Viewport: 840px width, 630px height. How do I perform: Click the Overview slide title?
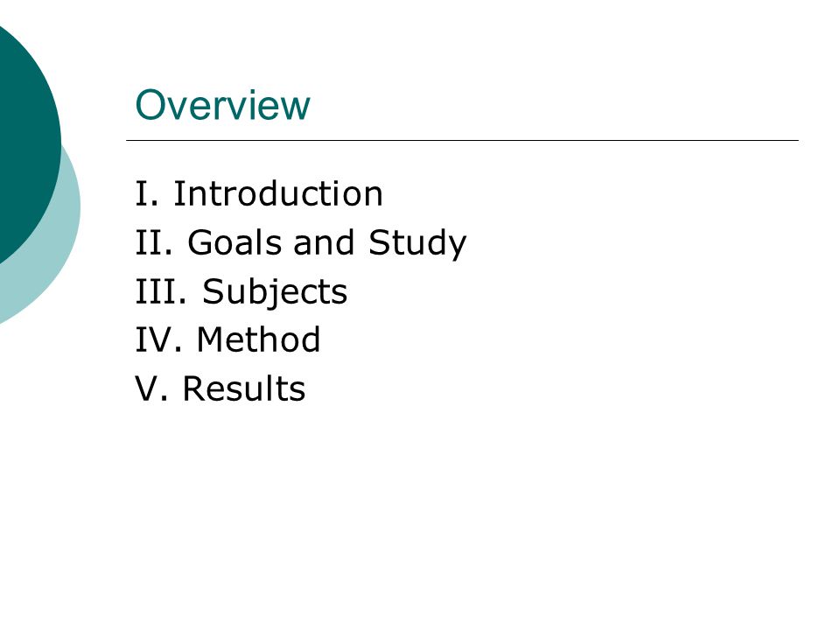point(222,104)
